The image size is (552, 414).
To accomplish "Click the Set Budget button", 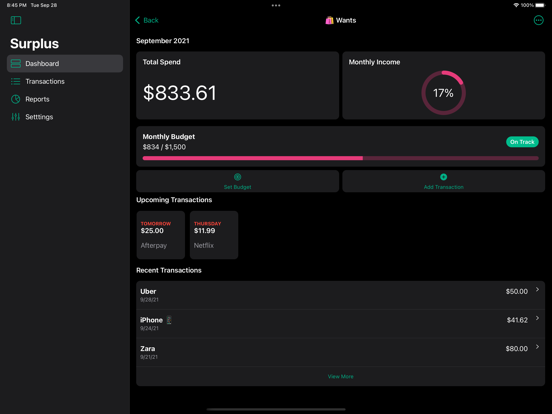I will point(238,181).
